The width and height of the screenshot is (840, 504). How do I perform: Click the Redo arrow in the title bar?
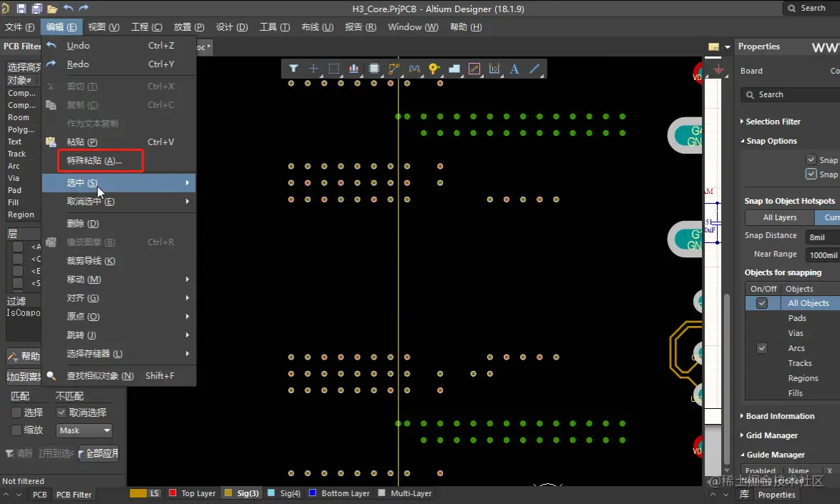point(84,8)
